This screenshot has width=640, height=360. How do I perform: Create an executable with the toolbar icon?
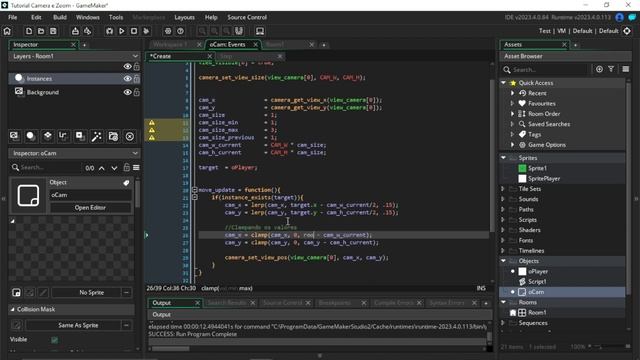coord(76,31)
